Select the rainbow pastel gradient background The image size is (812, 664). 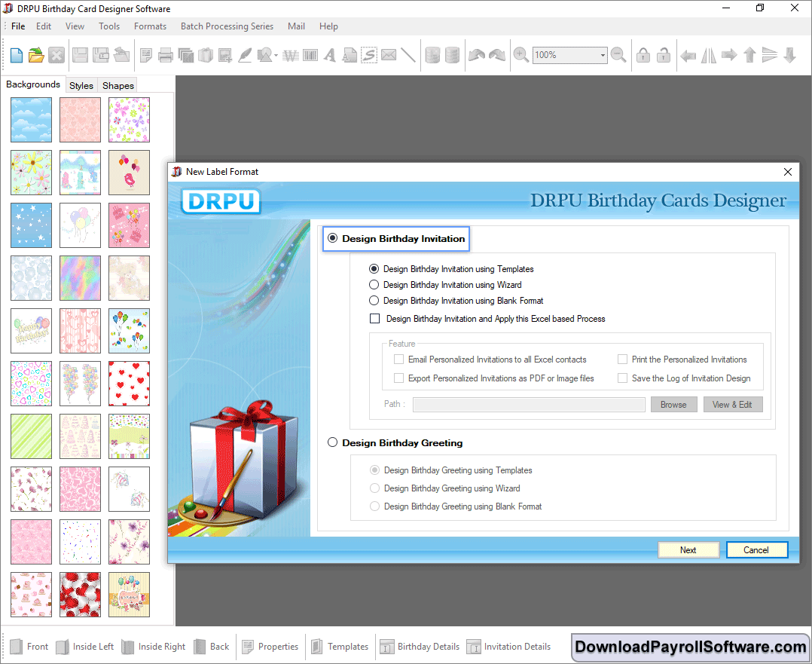81,278
